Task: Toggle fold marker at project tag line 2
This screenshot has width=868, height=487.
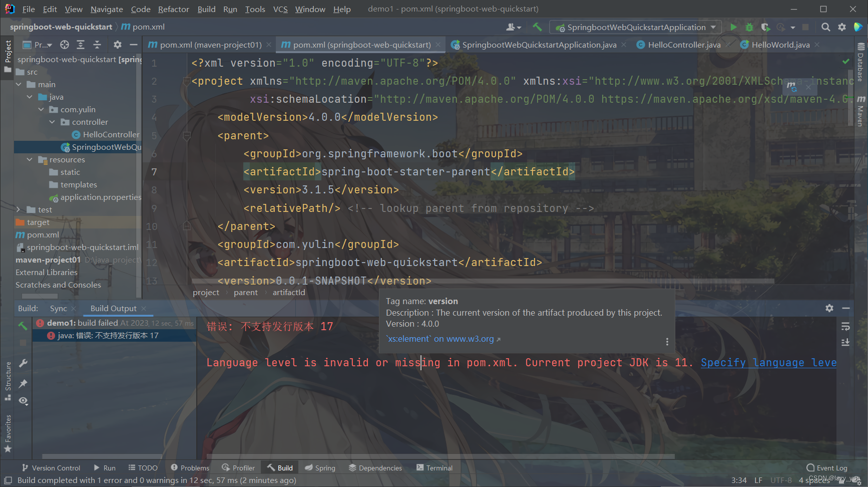Action: (187, 81)
